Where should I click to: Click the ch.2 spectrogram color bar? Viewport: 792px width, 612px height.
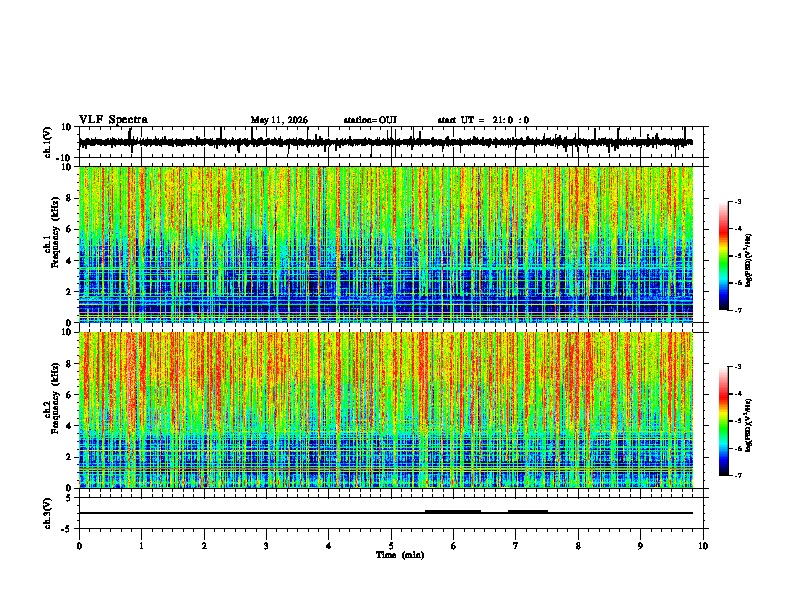723,421
